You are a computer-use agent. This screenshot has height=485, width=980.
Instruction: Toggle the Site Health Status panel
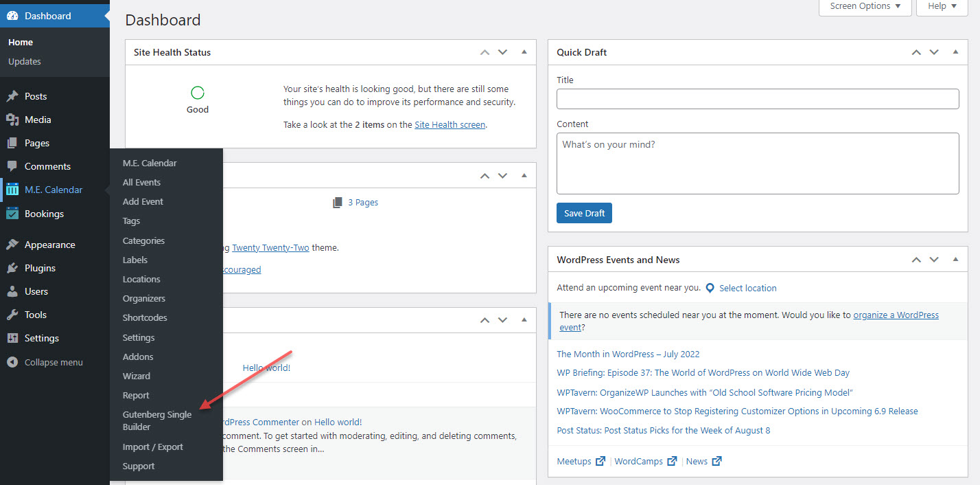coord(524,52)
